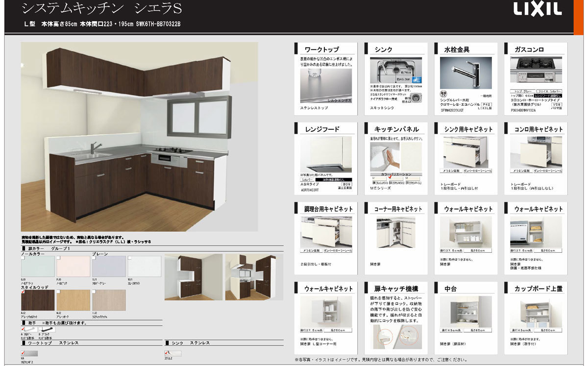The height and width of the screenshot is (366, 588).
Task: Click the プレーン group label
Action: click(100, 254)
